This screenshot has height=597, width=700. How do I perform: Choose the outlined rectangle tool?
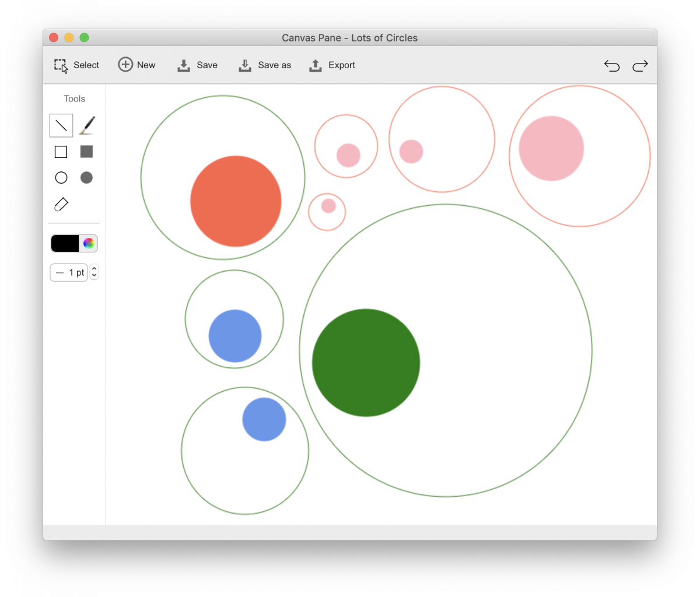click(61, 152)
